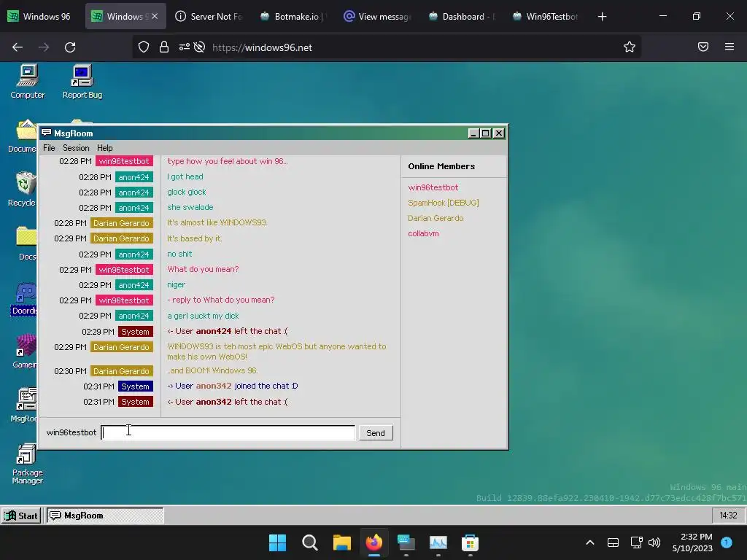Open the Report Bug desktop icon
The height and width of the screenshot is (560, 747).
(x=82, y=82)
